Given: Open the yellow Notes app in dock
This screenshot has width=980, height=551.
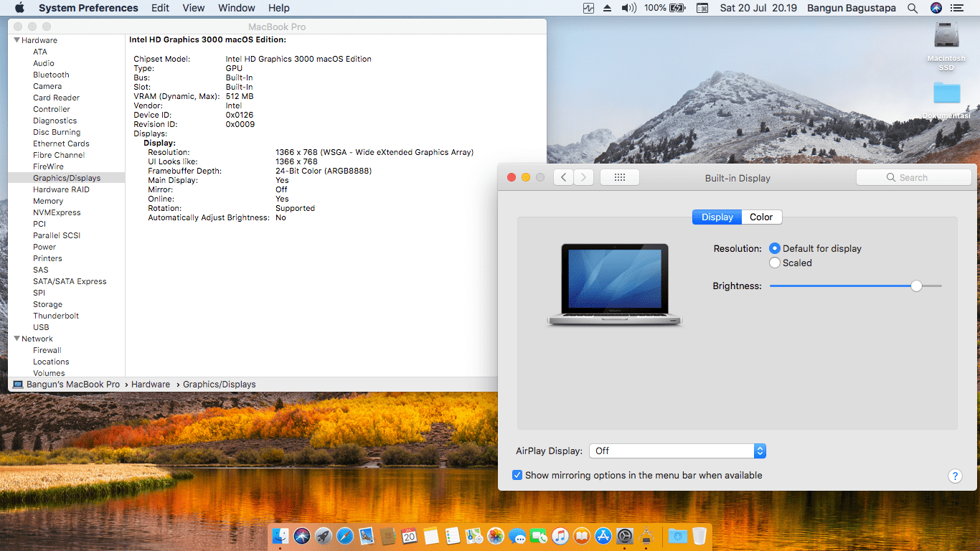Looking at the screenshot, I should click(x=431, y=535).
